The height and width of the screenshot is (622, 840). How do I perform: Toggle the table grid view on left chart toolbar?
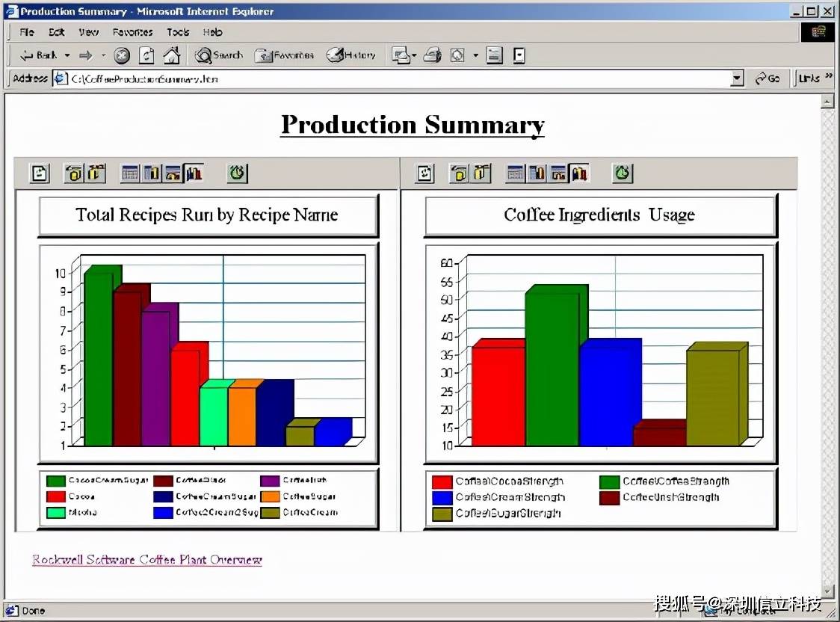click(129, 173)
